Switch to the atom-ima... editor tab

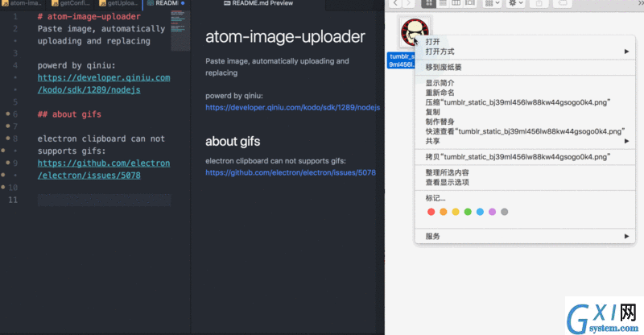pyautogui.click(x=23, y=3)
